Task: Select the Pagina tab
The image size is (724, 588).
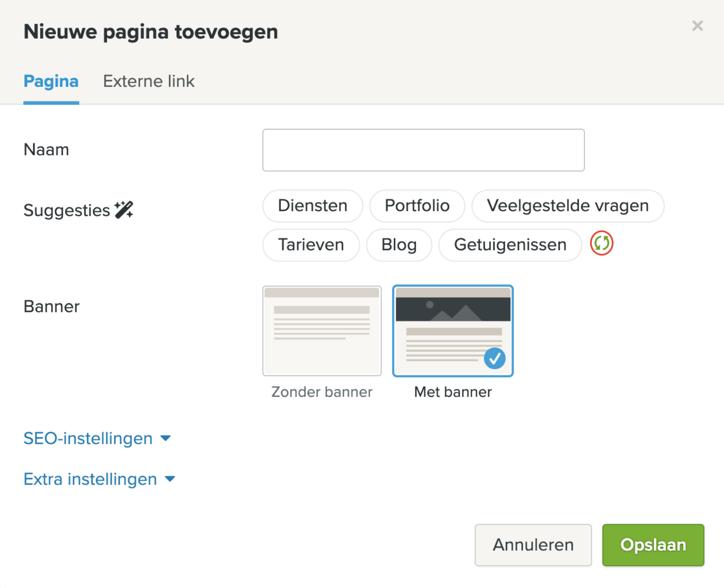Action: (x=51, y=81)
